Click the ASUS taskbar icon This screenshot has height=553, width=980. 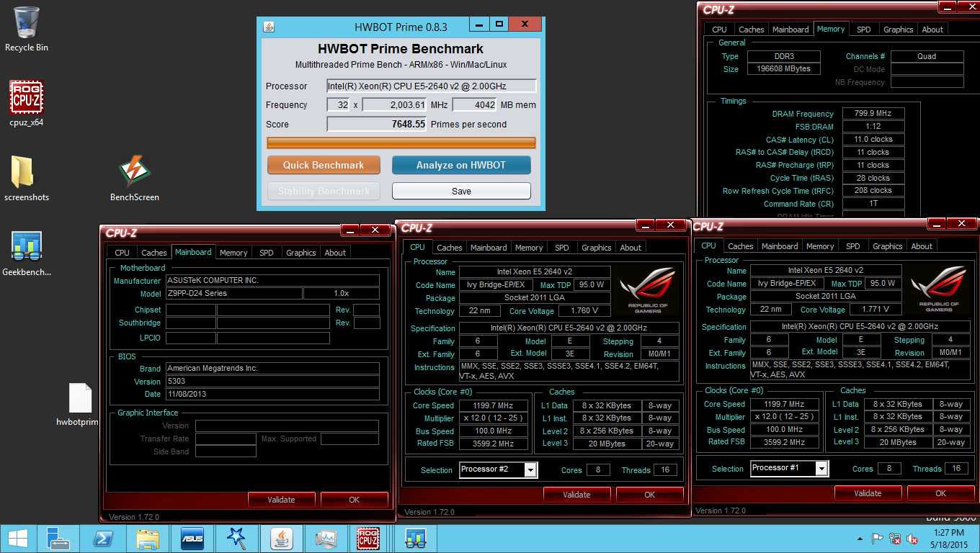click(x=192, y=539)
